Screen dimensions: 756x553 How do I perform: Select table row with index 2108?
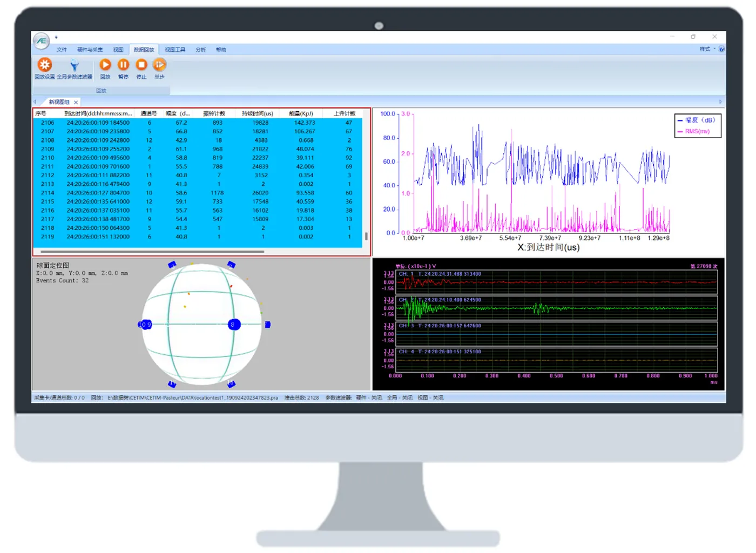click(198, 140)
